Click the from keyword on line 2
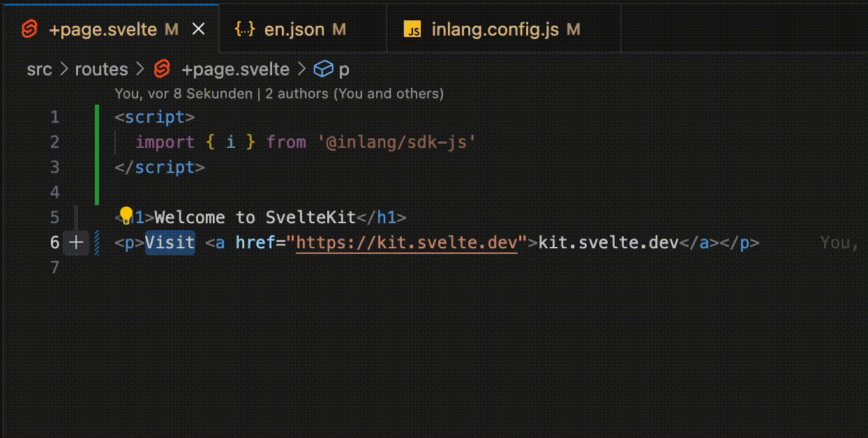Image resolution: width=868 pixels, height=438 pixels. tap(286, 142)
